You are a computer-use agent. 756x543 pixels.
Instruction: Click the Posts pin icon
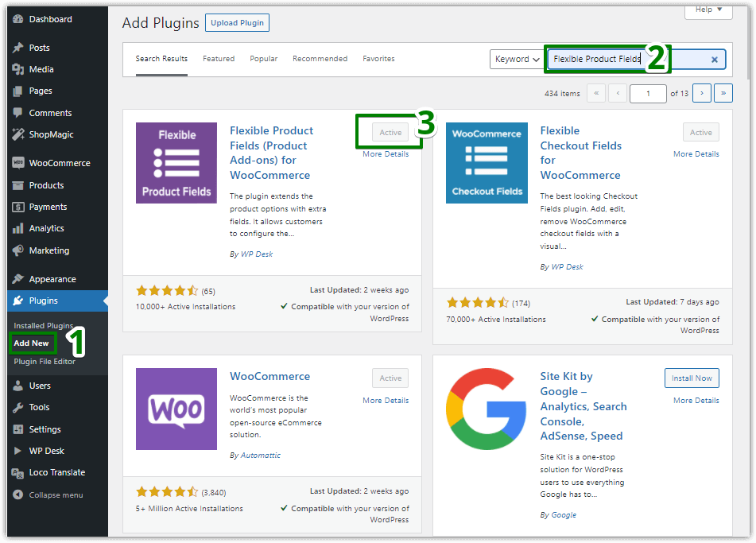[17, 48]
